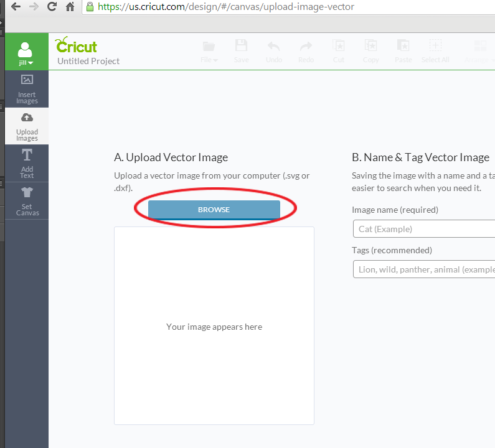Reload the page in the browser
The width and height of the screenshot is (495, 448).
pyautogui.click(x=52, y=7)
